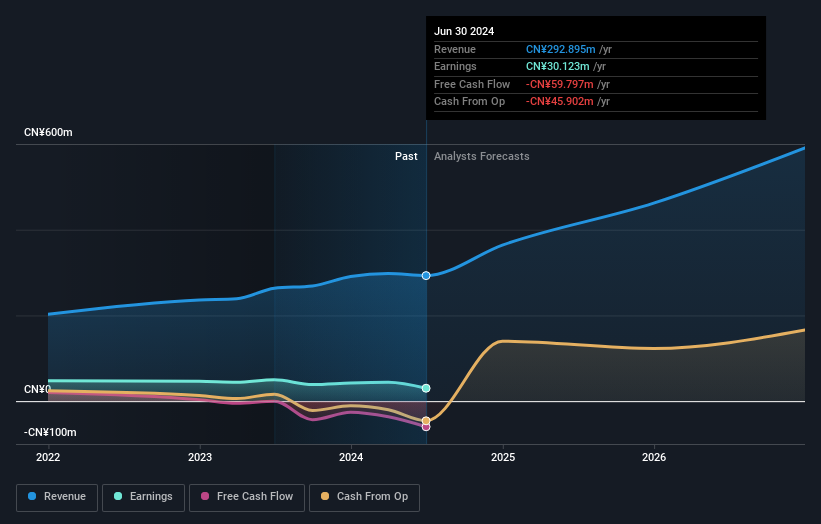Click the CN¥30.123m earnings value

558,66
